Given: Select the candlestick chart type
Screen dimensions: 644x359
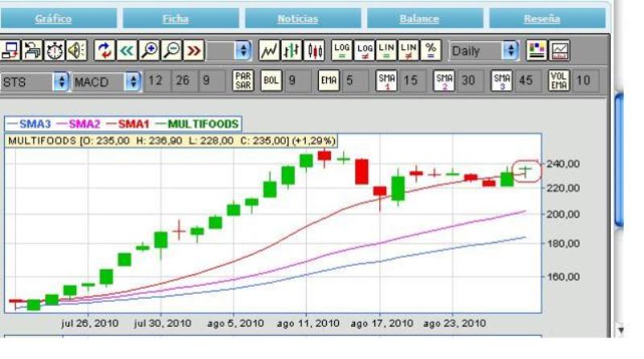Looking at the screenshot, I should click(314, 51).
